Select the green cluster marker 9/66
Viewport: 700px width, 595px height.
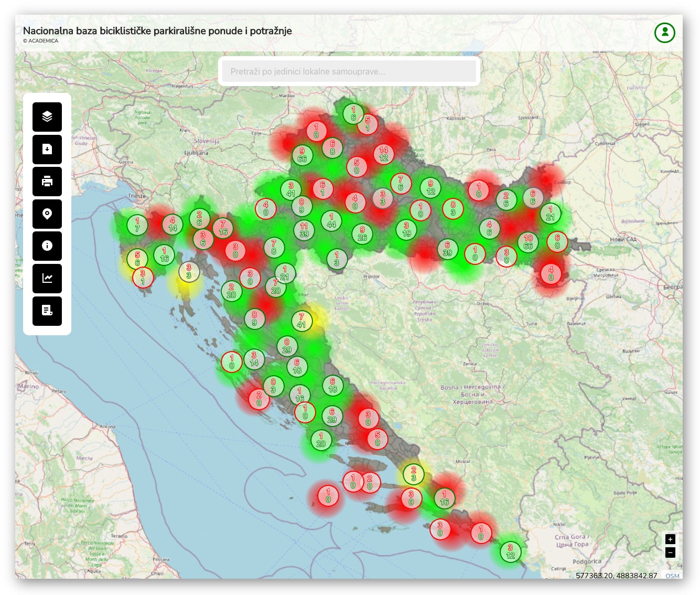302,155
